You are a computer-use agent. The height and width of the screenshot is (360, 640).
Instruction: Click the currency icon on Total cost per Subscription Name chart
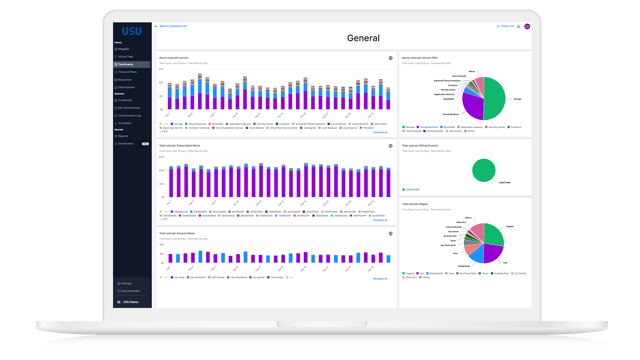[390, 146]
